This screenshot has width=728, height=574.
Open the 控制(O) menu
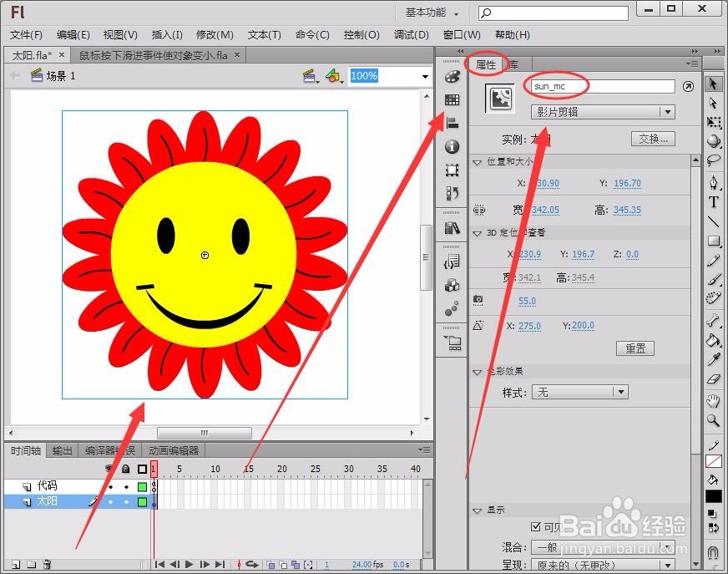tap(361, 35)
